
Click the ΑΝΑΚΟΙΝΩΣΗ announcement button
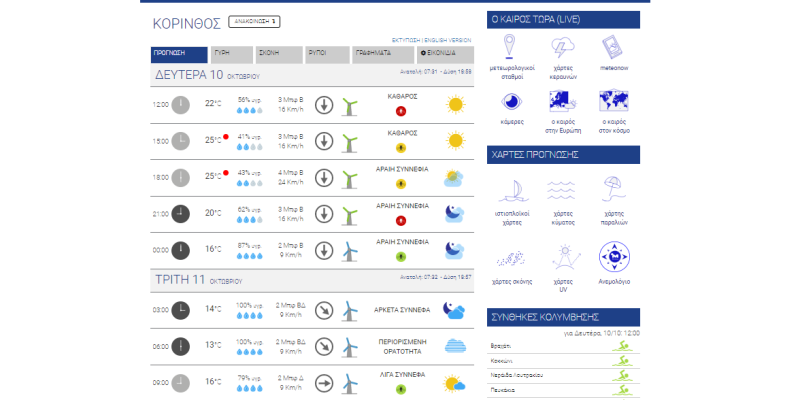click(252, 21)
